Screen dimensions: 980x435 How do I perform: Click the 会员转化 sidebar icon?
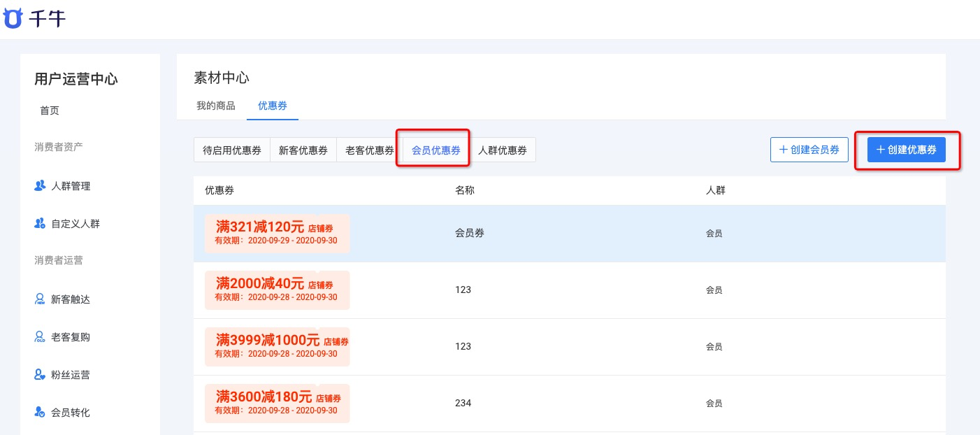tap(40, 413)
